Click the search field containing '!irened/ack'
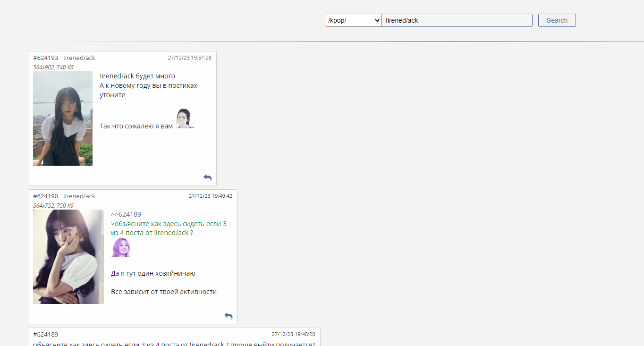Image resolution: width=644 pixels, height=346 pixels. [x=457, y=20]
